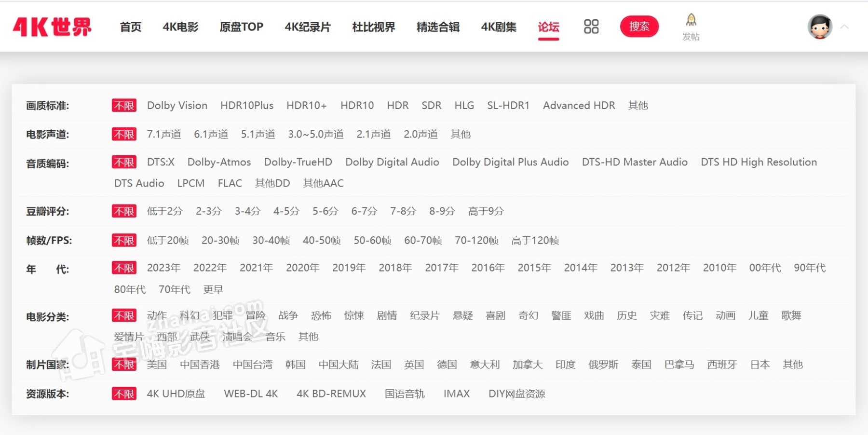Choose the 恐怖 movie genre
This screenshot has width=868, height=435.
point(322,316)
